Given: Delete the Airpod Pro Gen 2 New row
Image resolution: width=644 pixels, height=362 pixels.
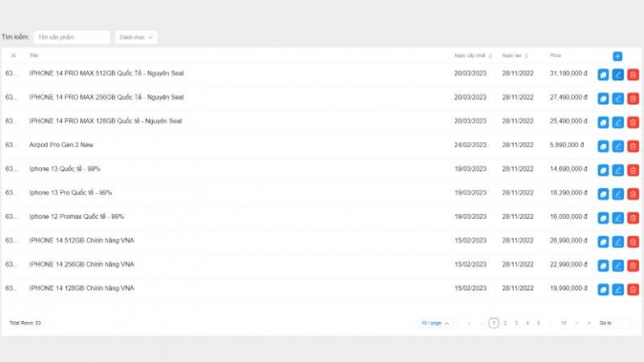Looking at the screenshot, I should pyautogui.click(x=633, y=146).
